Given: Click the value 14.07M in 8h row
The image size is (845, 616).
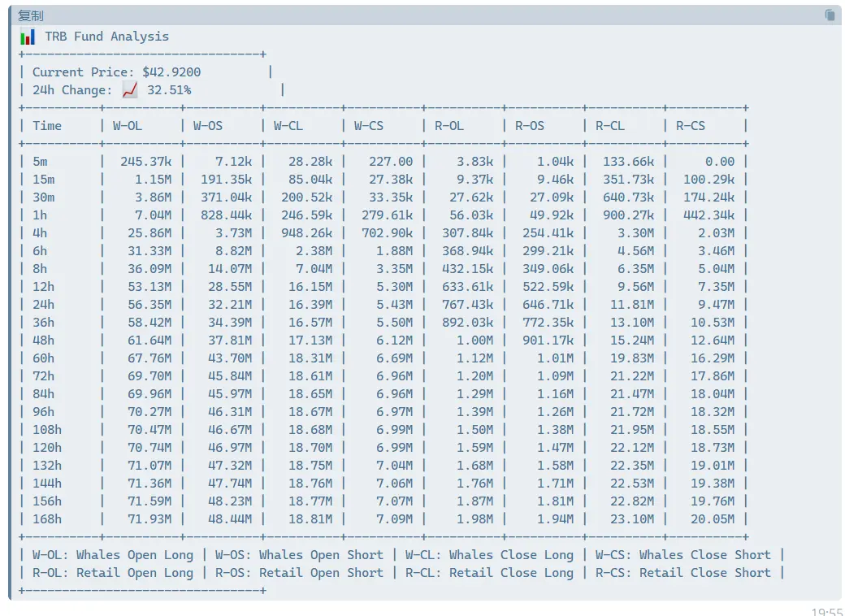Looking at the screenshot, I should coord(230,268).
